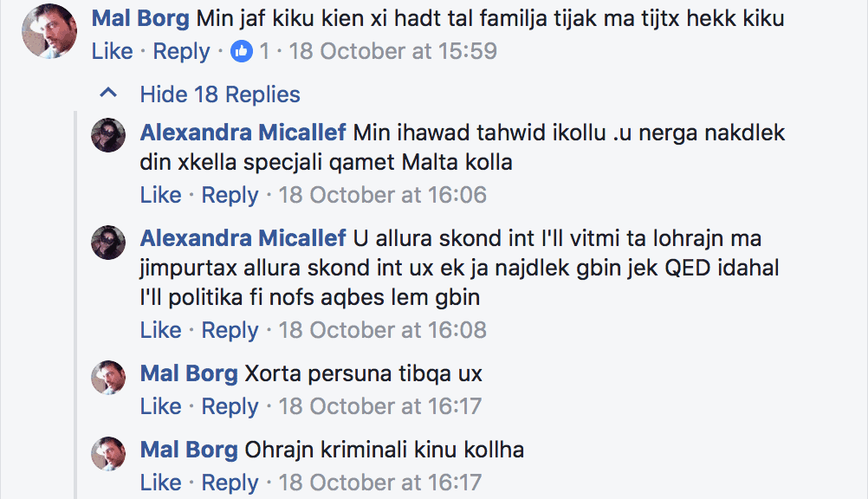Click Mal Borg's top comment avatar
This screenshot has width=868, height=499.
click(49, 31)
